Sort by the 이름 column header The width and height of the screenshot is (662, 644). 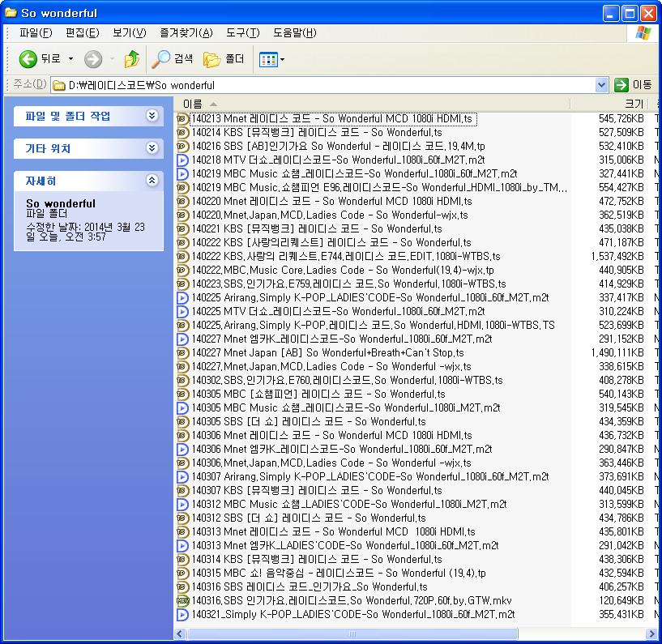tap(372, 104)
